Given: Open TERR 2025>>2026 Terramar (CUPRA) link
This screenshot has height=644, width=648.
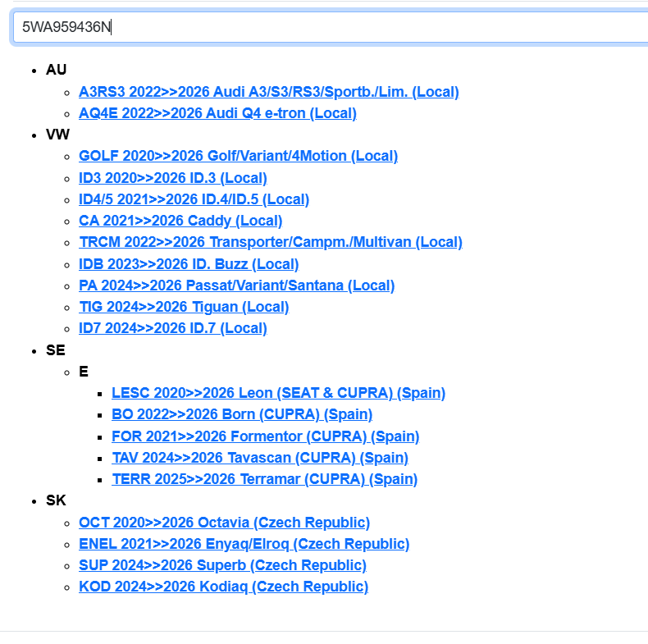Looking at the screenshot, I should 265,479.
